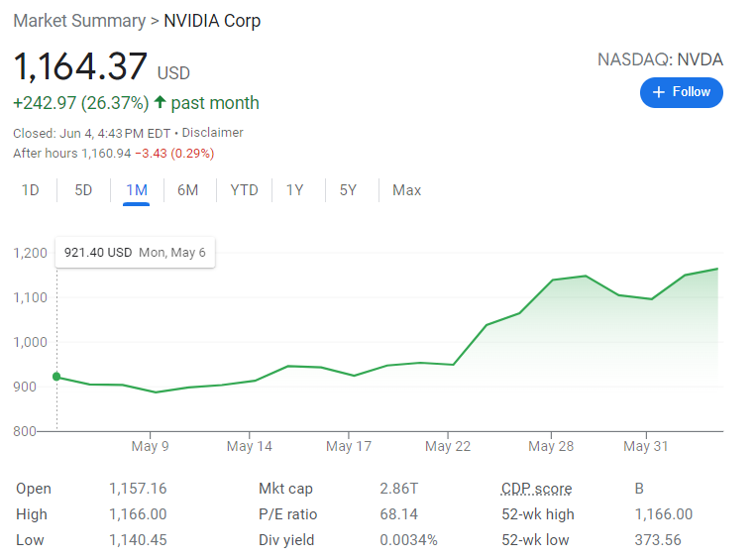Click the Low value 1,140.45
The width and height of the screenshot is (756, 559).
(x=138, y=540)
